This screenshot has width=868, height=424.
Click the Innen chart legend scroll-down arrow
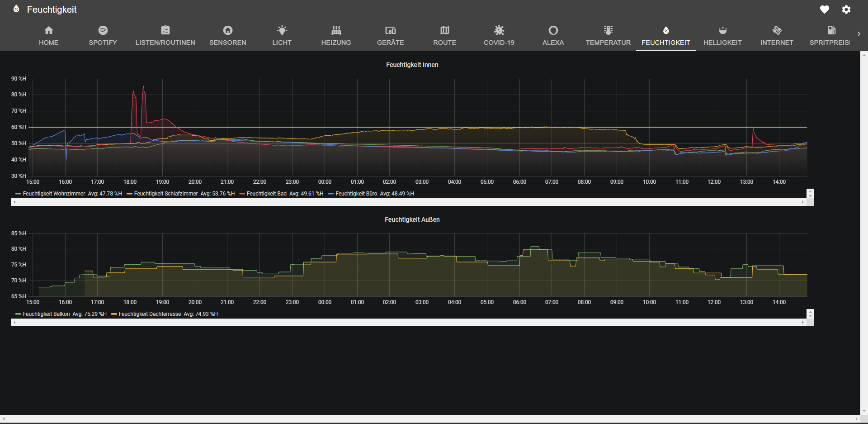pyautogui.click(x=810, y=196)
